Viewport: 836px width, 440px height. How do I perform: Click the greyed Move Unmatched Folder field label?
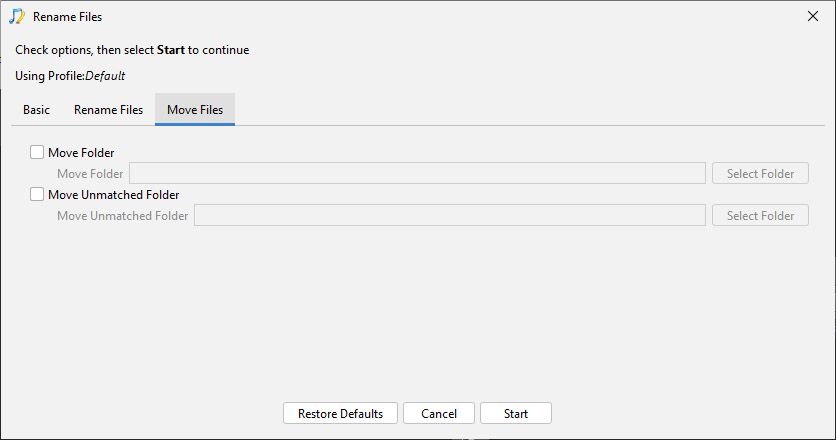click(123, 216)
